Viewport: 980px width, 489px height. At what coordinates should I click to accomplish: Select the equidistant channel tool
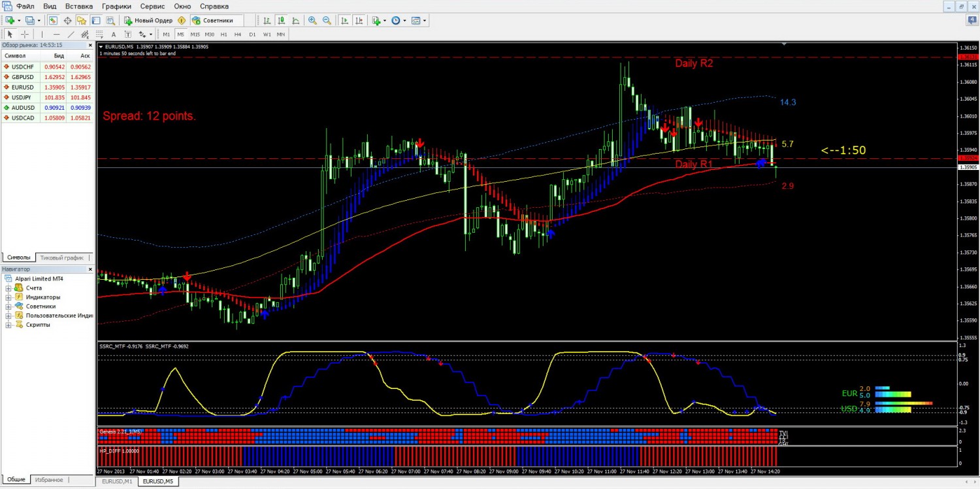(x=85, y=34)
